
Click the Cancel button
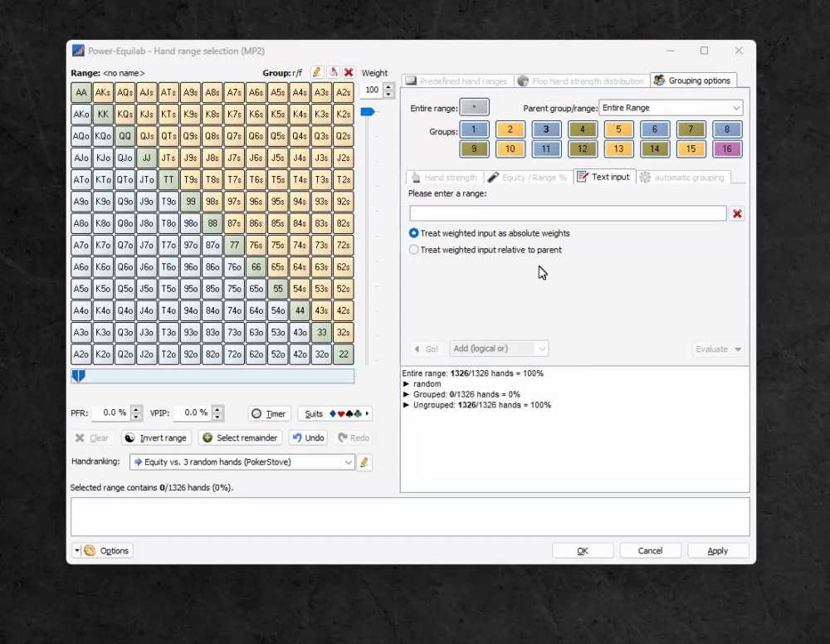point(650,551)
